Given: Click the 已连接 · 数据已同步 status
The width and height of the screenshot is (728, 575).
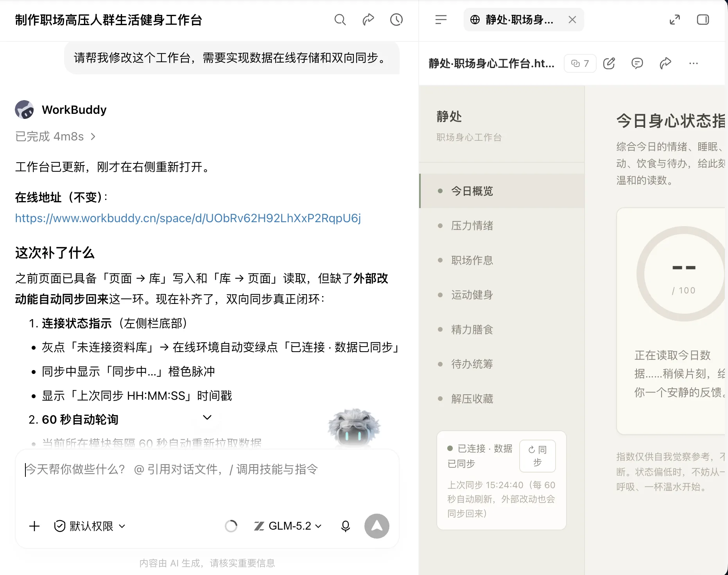Looking at the screenshot, I should [x=480, y=456].
